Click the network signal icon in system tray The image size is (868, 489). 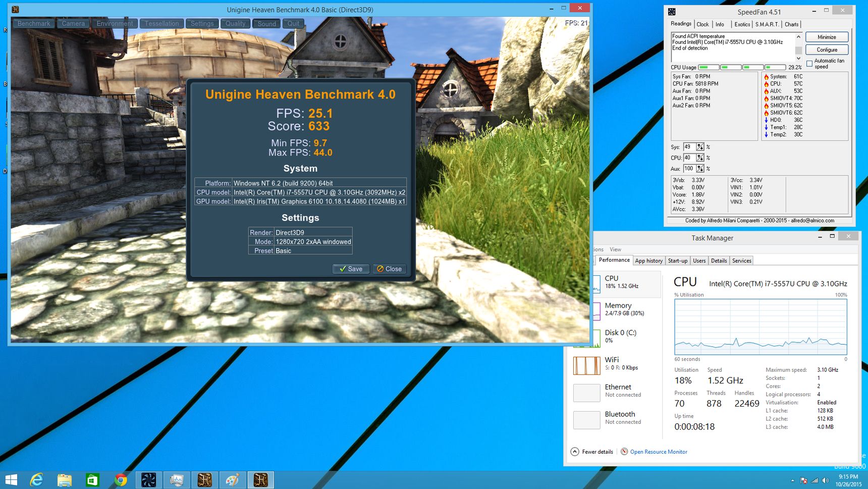[x=815, y=480]
